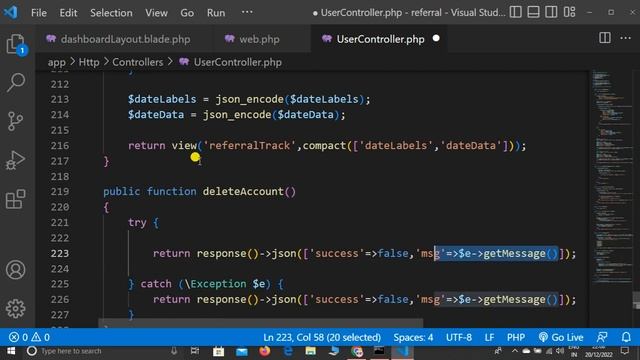Click line number 219 in gutter
The image size is (640, 360).
point(60,191)
